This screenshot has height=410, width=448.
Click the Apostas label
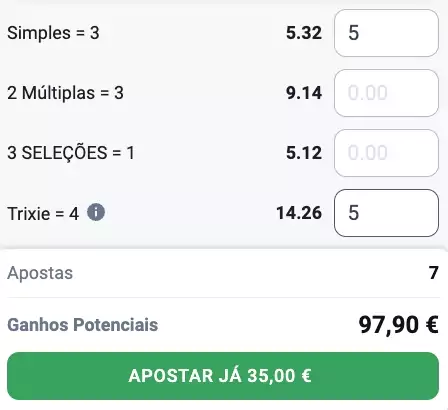point(40,273)
